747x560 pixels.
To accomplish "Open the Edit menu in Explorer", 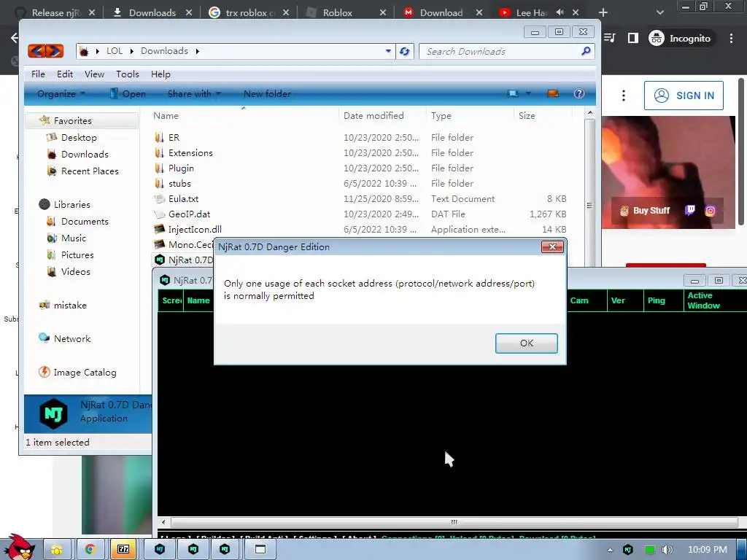I will coord(65,74).
